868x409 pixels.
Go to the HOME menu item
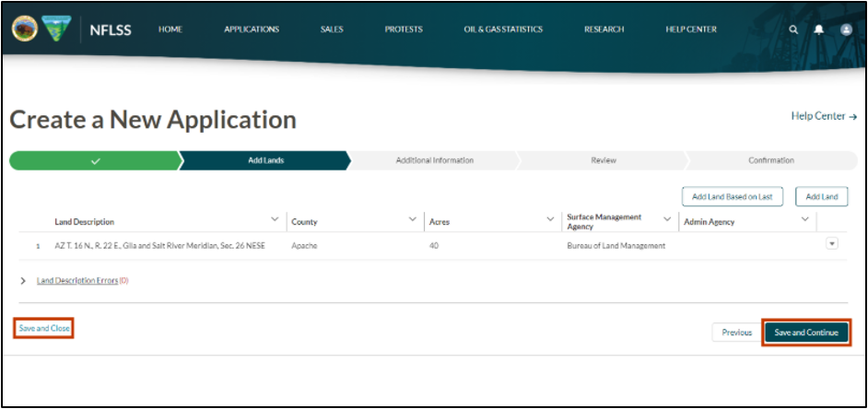(x=170, y=29)
